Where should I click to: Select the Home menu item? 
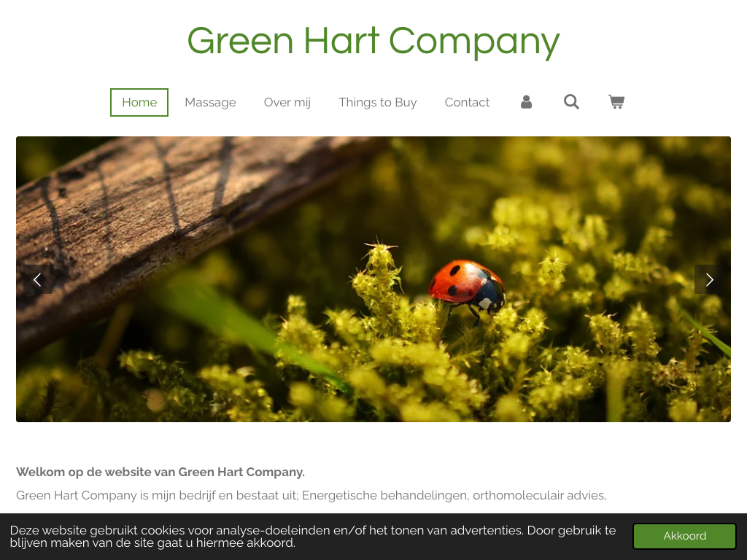coord(139,102)
